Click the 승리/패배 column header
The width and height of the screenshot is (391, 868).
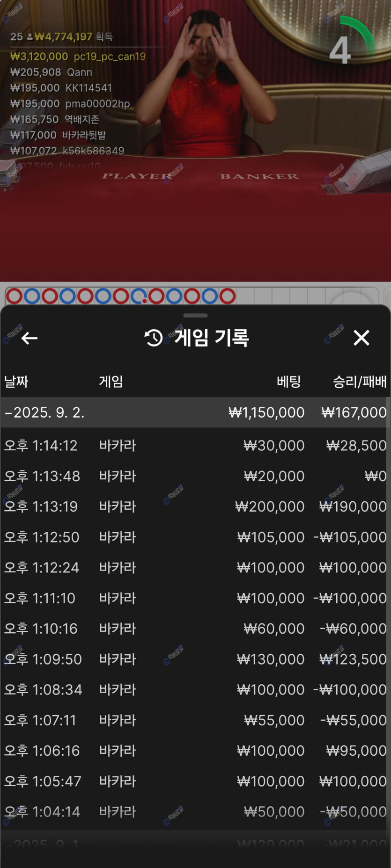359,382
